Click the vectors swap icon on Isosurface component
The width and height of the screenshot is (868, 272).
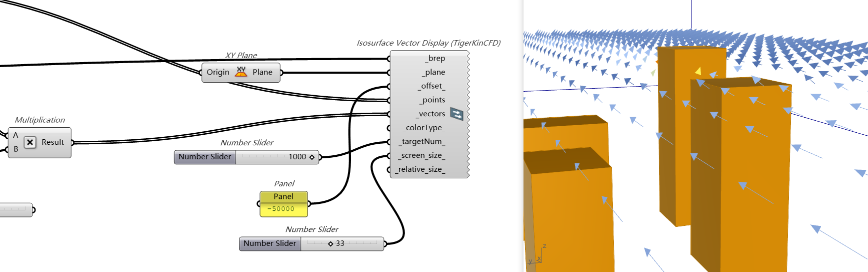pos(456,114)
